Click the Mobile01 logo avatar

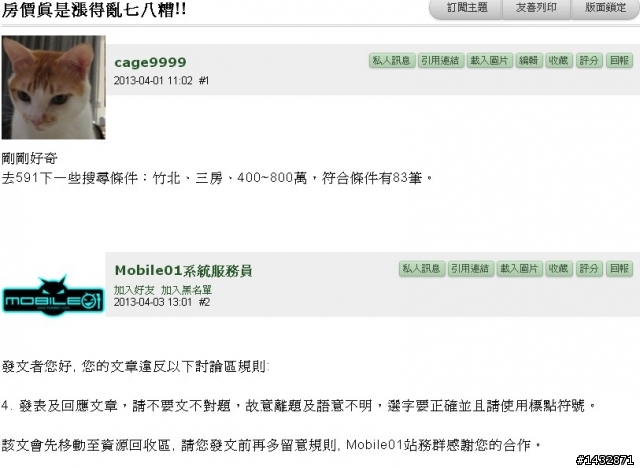click(x=53, y=296)
